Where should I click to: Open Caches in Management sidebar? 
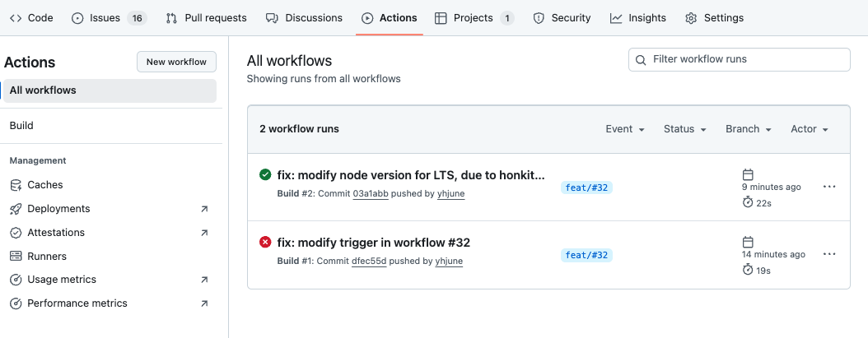44,185
